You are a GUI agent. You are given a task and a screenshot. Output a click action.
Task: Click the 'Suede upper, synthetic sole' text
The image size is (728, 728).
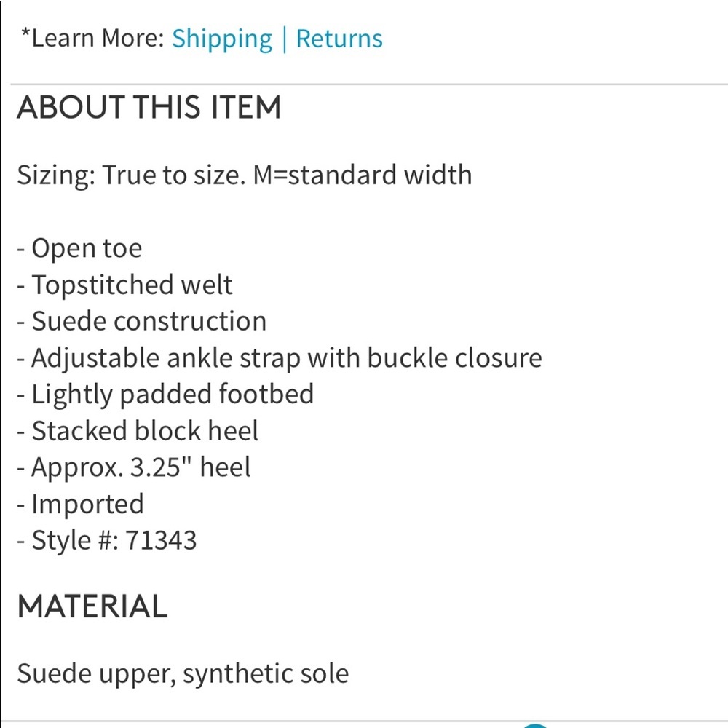point(183,673)
